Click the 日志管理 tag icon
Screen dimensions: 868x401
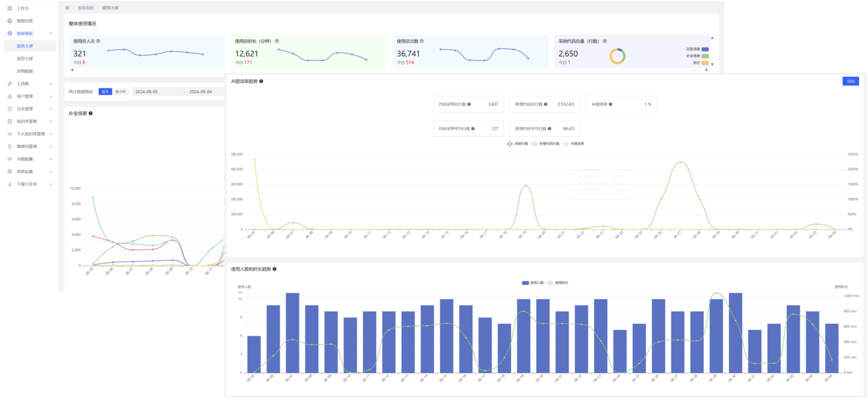[10, 109]
